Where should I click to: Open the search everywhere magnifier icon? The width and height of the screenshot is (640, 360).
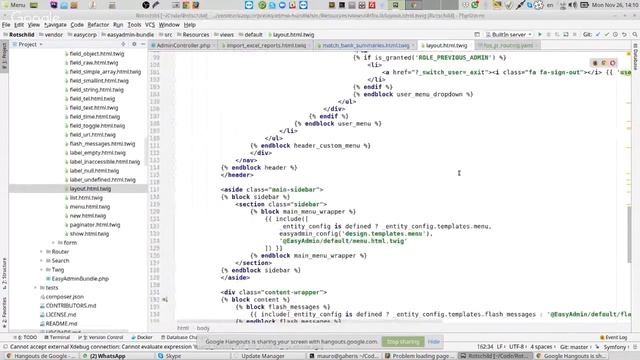coord(635,35)
